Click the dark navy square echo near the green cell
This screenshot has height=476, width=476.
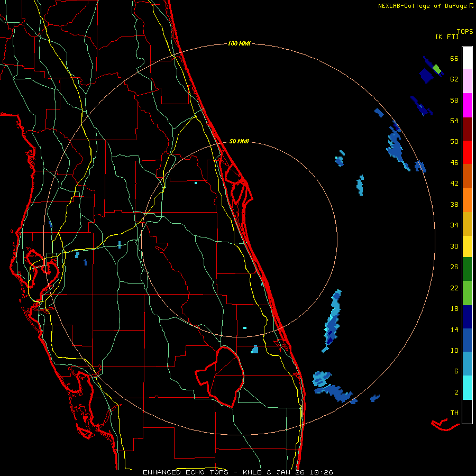(426, 75)
